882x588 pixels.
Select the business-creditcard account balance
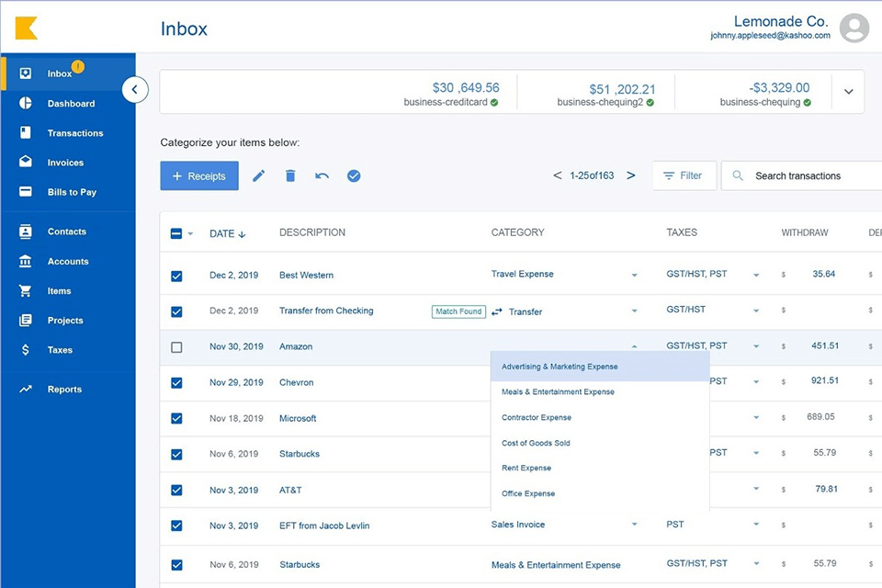pos(466,88)
